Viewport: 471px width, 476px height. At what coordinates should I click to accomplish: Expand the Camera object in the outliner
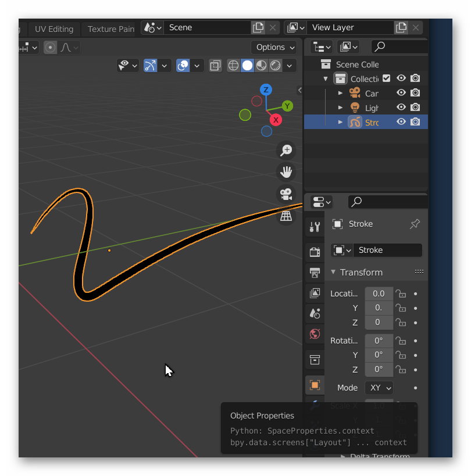click(340, 93)
